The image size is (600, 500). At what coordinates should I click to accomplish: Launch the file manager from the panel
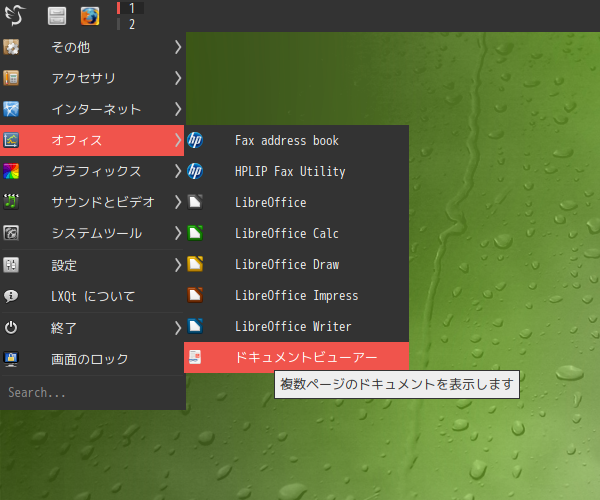(57, 16)
